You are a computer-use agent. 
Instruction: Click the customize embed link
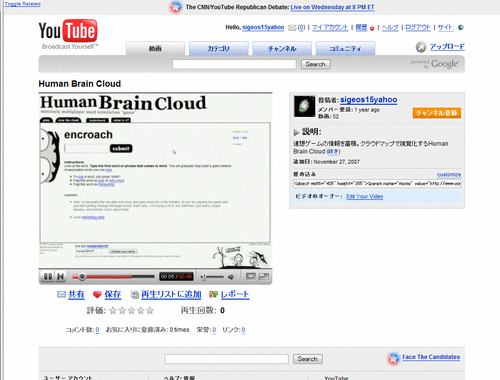pos(449,174)
